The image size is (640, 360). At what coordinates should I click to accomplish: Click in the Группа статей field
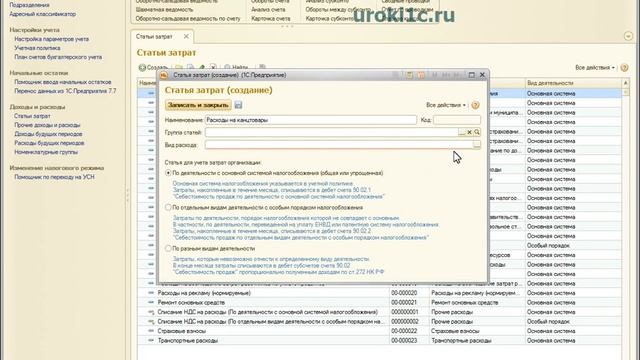[x=331, y=132]
